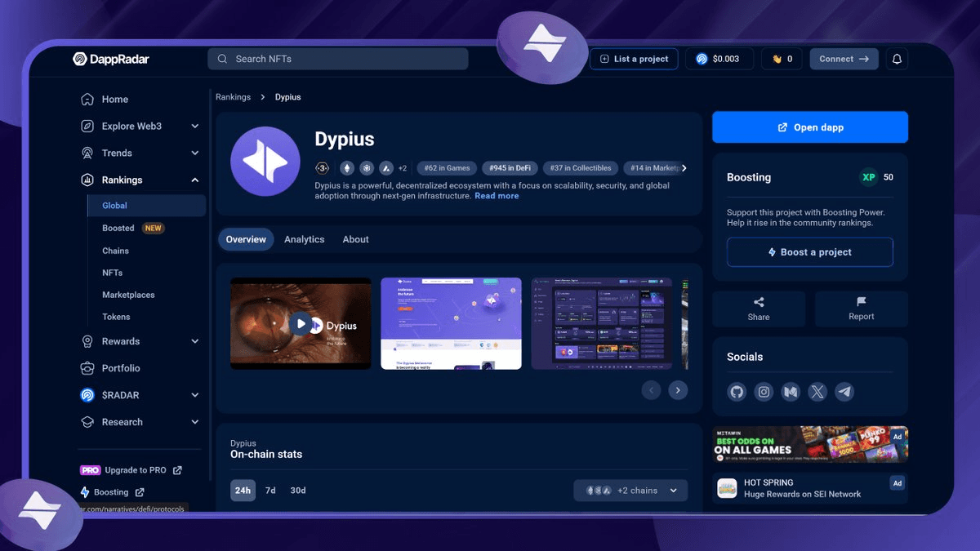Click the BNB chain icon
Screen dimensions: 980x551
click(x=367, y=168)
